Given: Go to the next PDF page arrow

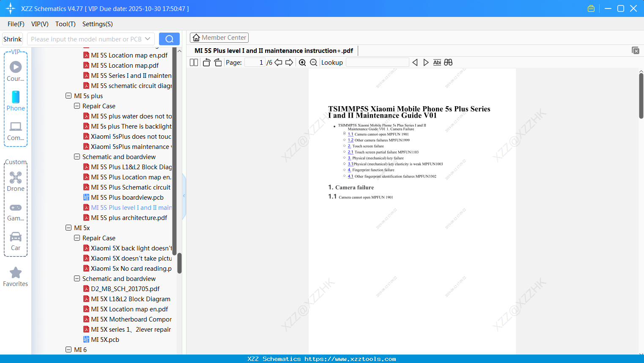Looking at the screenshot, I should (289, 63).
